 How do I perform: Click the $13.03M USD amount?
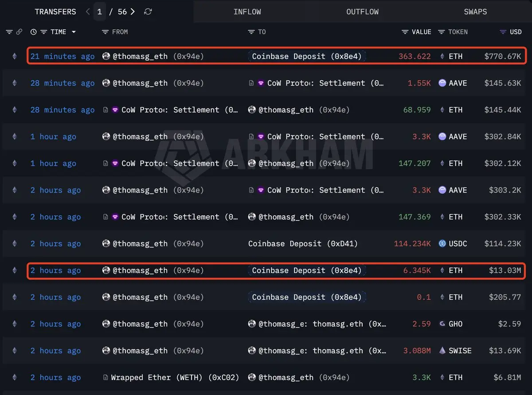(505, 270)
